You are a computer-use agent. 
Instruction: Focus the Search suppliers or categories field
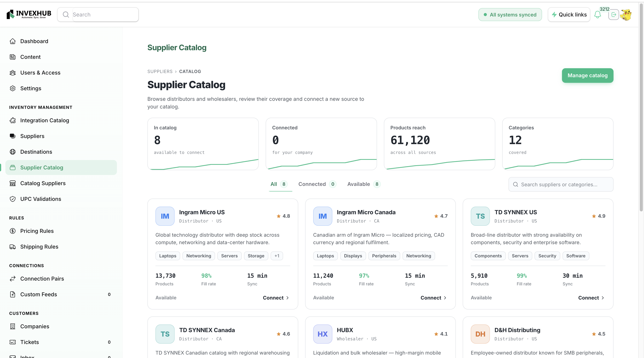(560, 184)
